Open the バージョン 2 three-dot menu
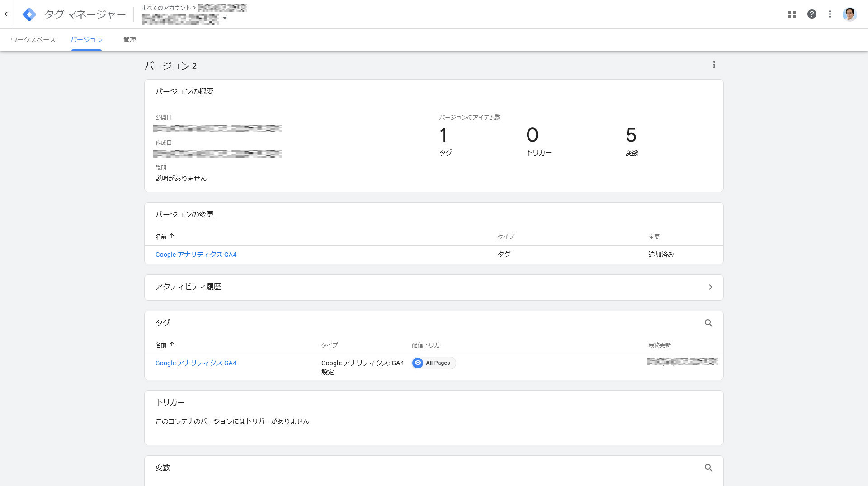Viewport: 868px width, 486px height. pyautogui.click(x=714, y=65)
